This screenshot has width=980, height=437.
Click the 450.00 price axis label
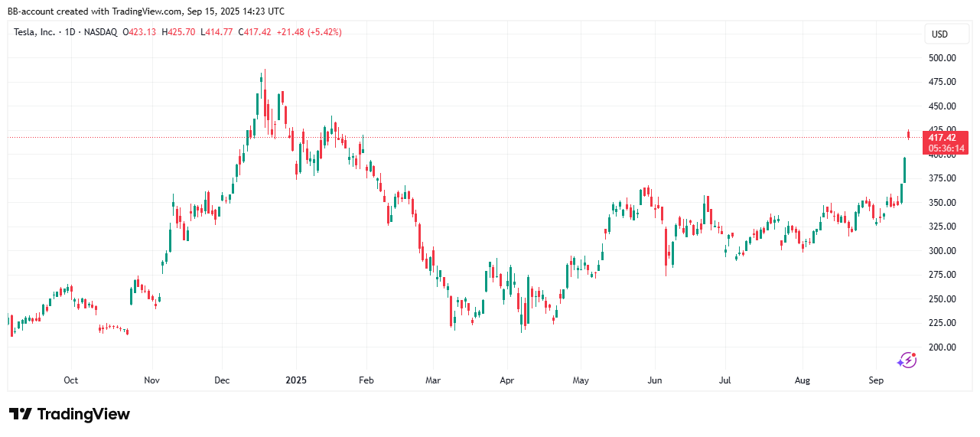pos(943,106)
